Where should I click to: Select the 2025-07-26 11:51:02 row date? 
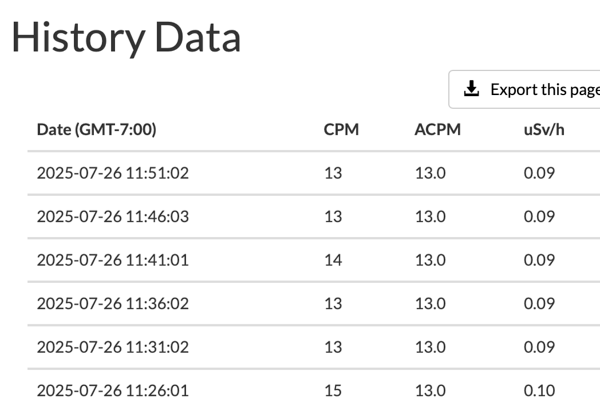pyautogui.click(x=113, y=173)
